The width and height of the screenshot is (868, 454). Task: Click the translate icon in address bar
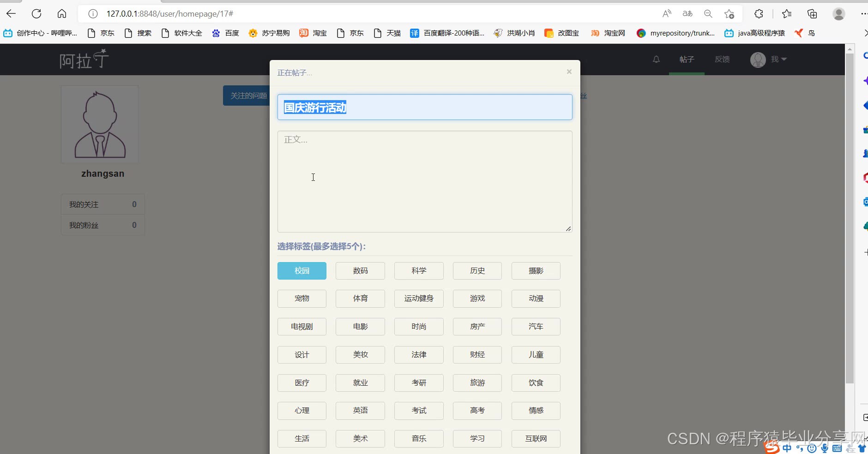(687, 14)
